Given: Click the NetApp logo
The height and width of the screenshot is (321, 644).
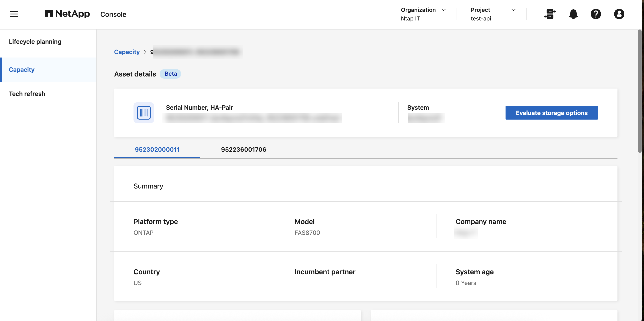Looking at the screenshot, I should click(x=67, y=14).
